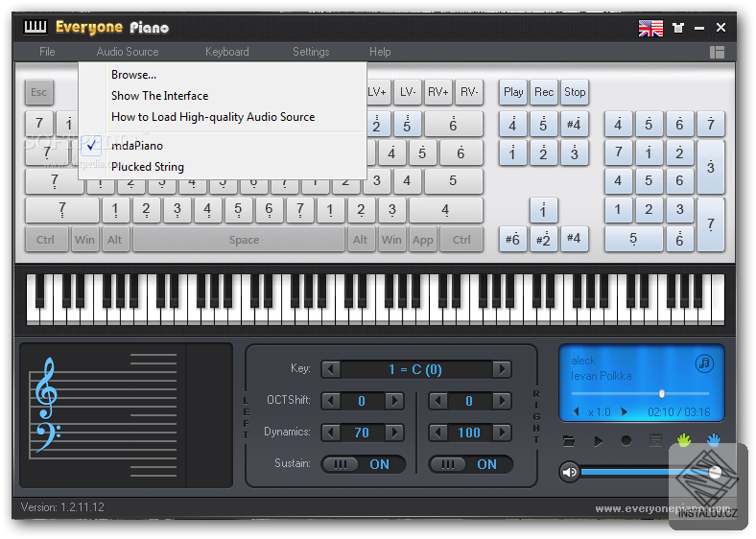
Task: Click playback time 02:10 / 03:16
Action: [x=679, y=412]
